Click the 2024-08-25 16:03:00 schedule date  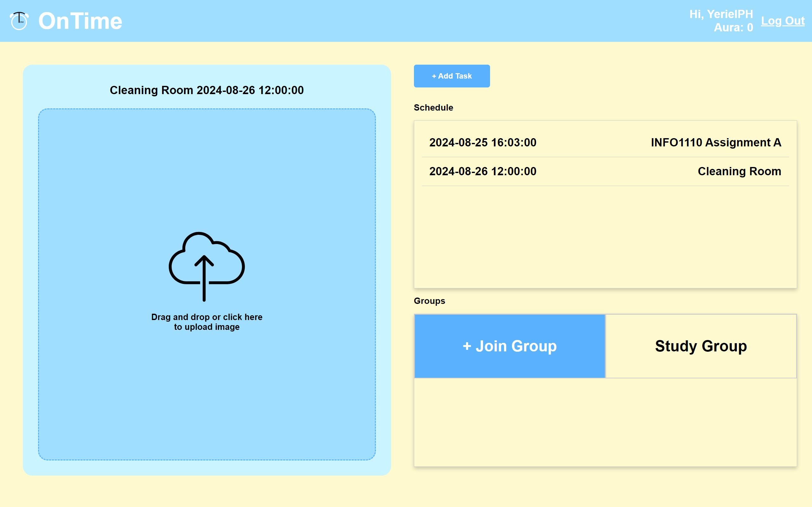(482, 143)
